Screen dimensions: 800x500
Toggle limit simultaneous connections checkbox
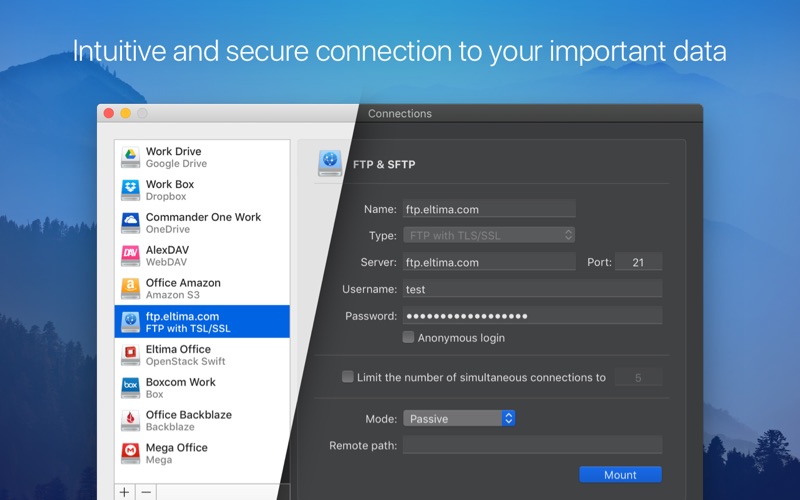tap(347, 377)
